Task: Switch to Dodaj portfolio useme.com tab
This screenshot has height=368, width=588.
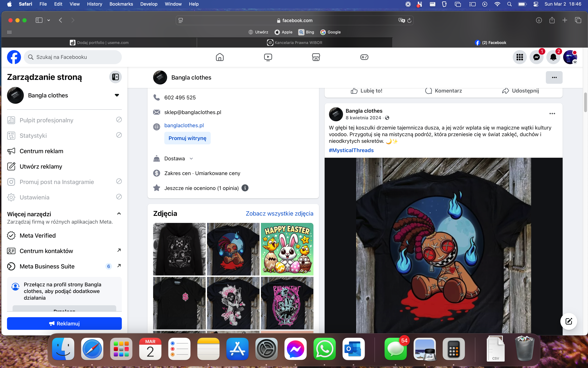Action: pyautogui.click(x=99, y=43)
